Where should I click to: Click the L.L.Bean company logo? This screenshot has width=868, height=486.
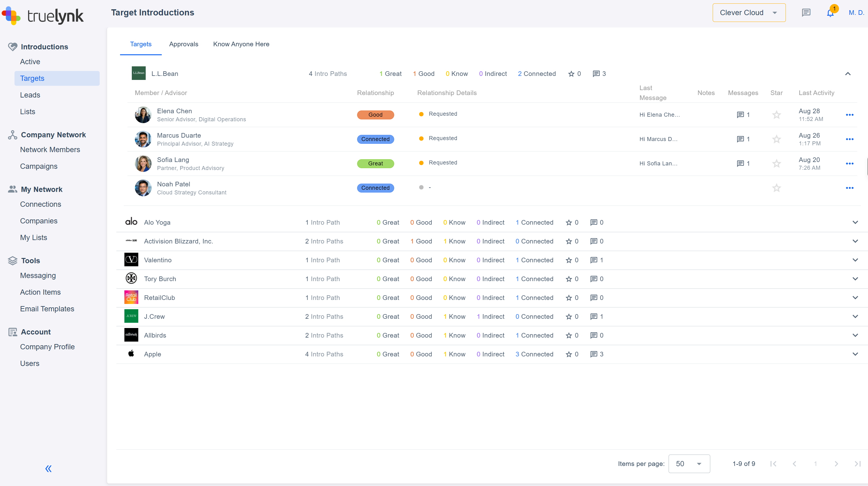[139, 73]
